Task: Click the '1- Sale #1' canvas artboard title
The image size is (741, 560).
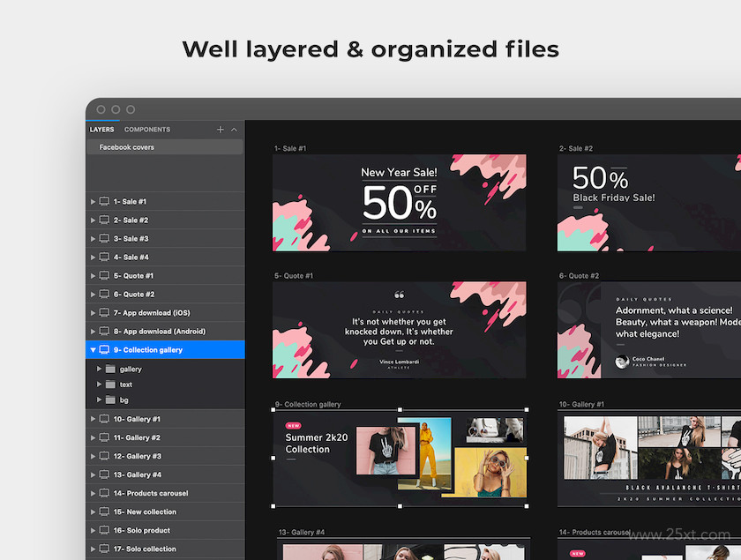Action: (x=290, y=148)
